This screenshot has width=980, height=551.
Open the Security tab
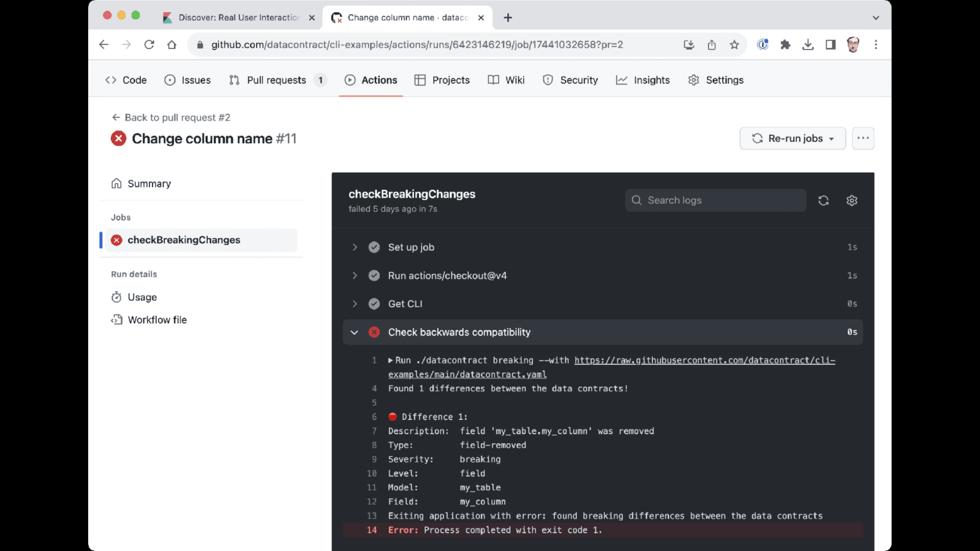pyautogui.click(x=570, y=80)
